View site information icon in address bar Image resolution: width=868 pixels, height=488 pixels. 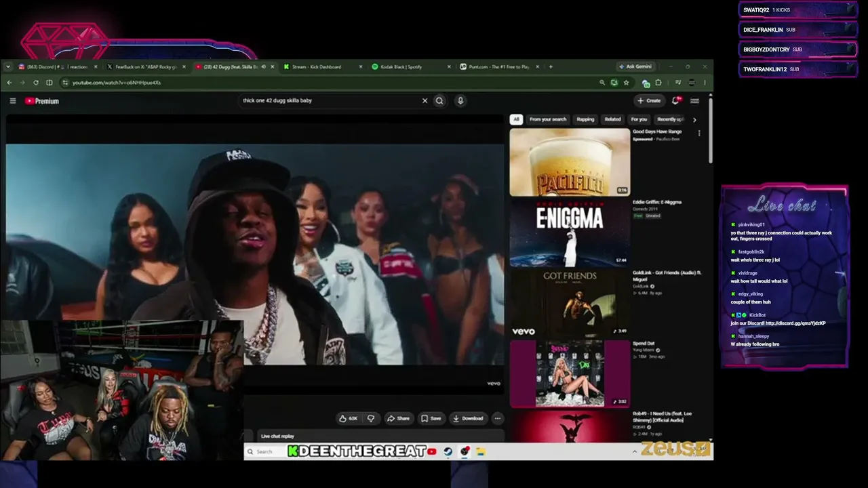65,83
